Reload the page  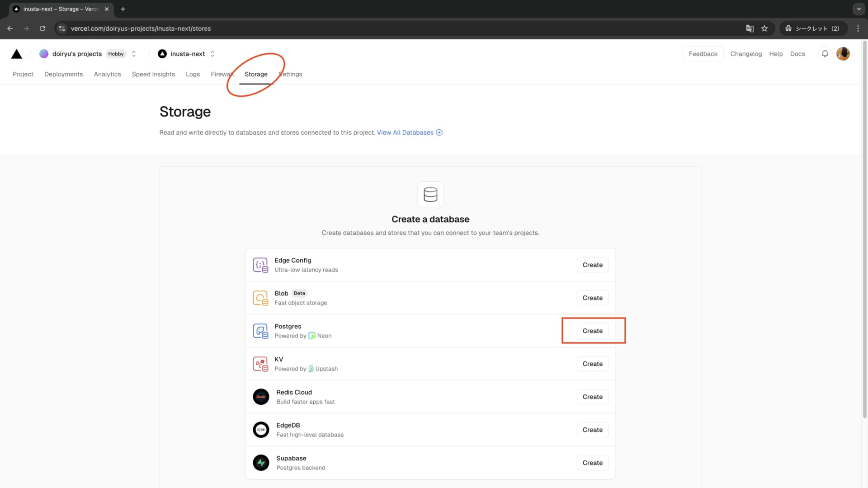pos(42,28)
